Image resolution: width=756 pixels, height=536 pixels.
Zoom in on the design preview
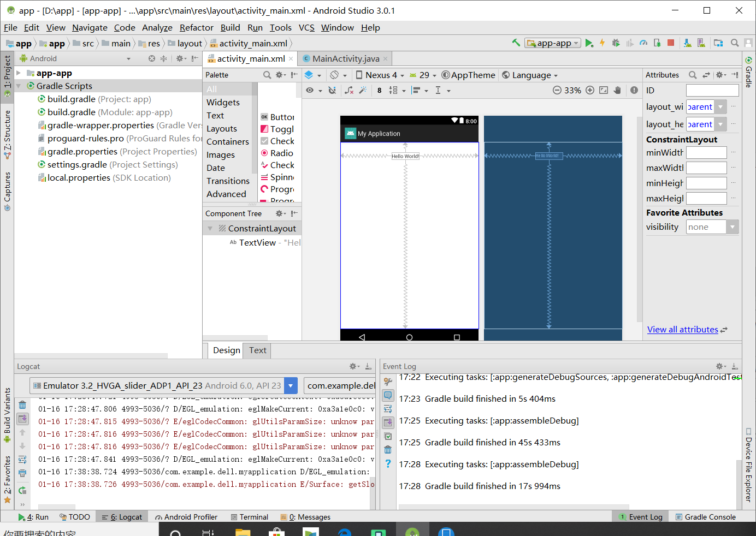coord(590,90)
